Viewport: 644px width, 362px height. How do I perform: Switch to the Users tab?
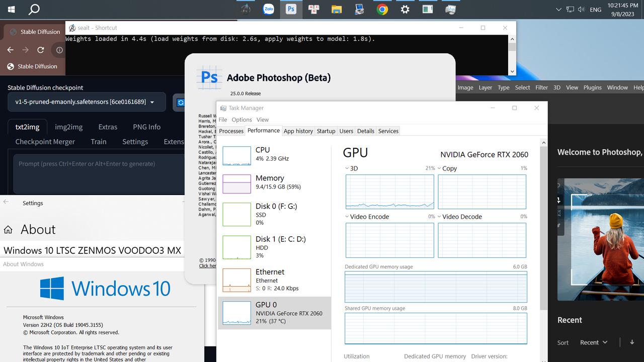point(346,131)
